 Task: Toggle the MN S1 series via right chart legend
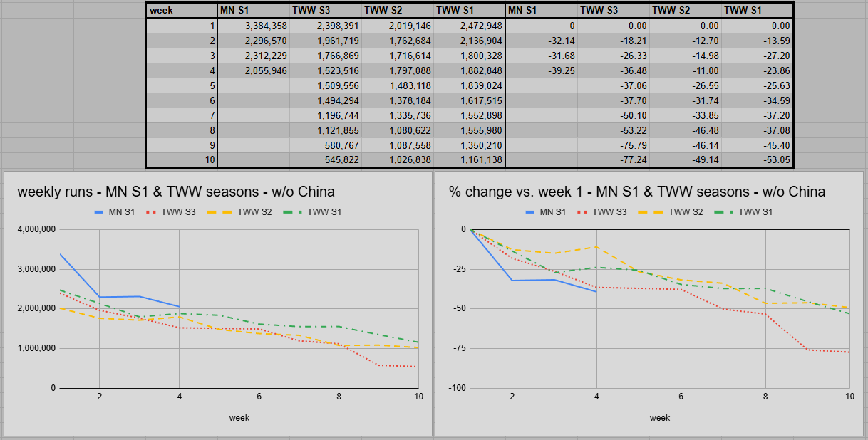[x=547, y=211]
